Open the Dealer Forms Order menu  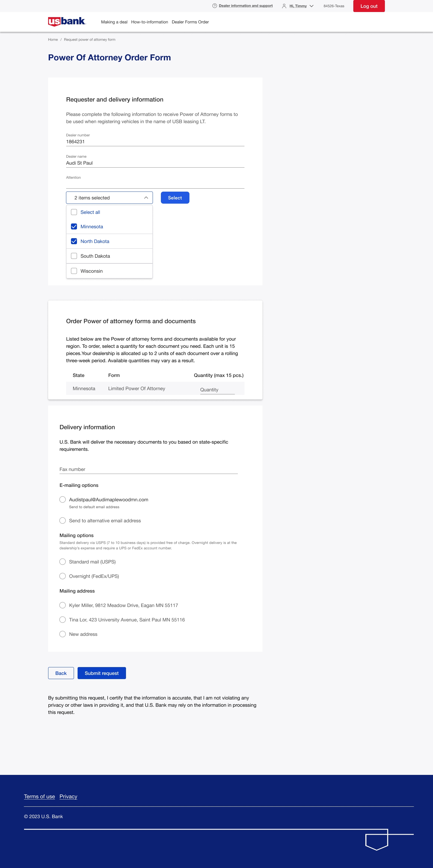[x=190, y=22]
